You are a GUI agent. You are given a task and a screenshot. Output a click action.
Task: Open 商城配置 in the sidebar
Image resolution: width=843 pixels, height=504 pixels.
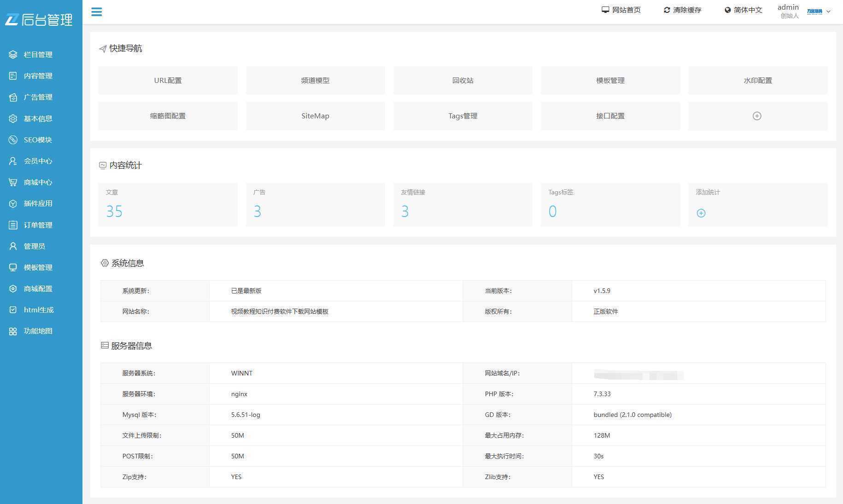[x=38, y=288]
